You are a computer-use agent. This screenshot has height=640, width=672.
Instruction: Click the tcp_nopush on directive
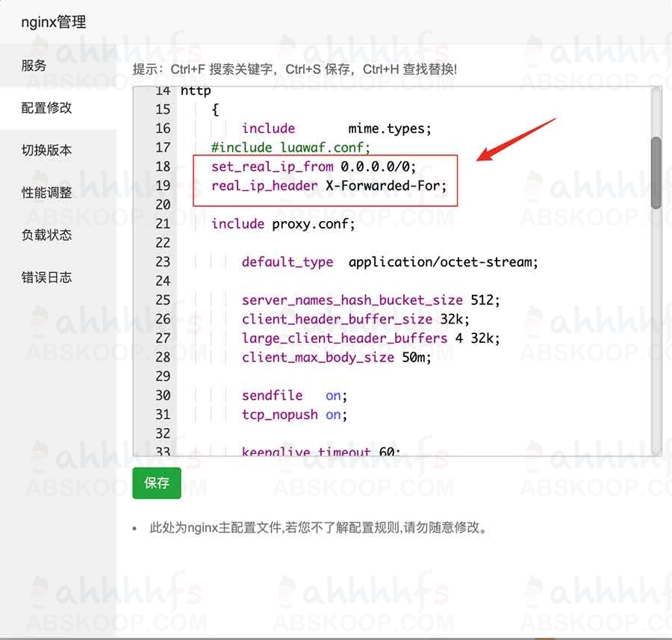(293, 414)
